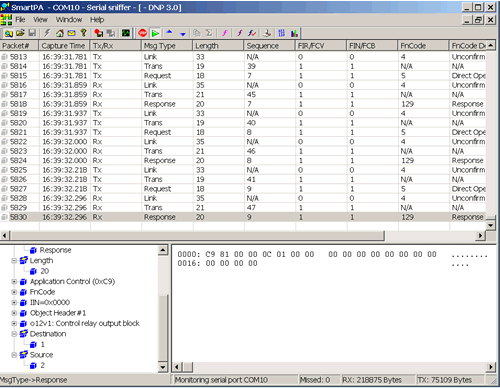
Task: Click the blue up arrow icon
Action: tap(169, 32)
